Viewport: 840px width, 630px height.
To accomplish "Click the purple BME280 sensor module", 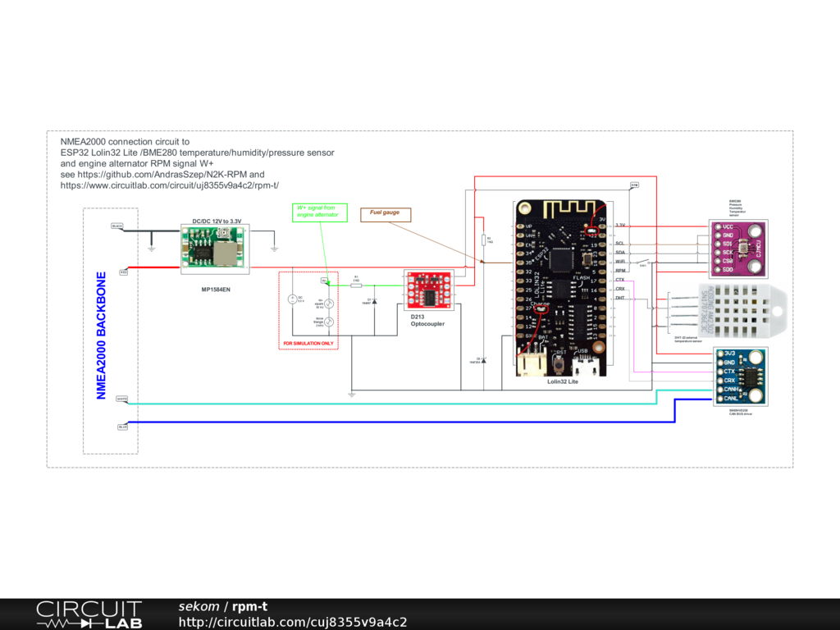I will pyautogui.click(x=739, y=248).
